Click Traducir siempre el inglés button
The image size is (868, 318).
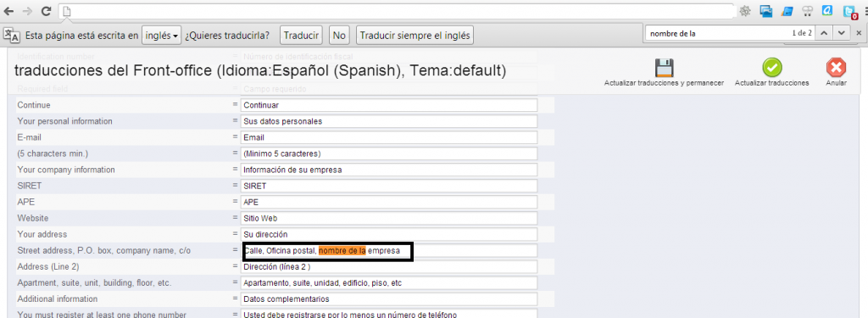[x=415, y=36]
